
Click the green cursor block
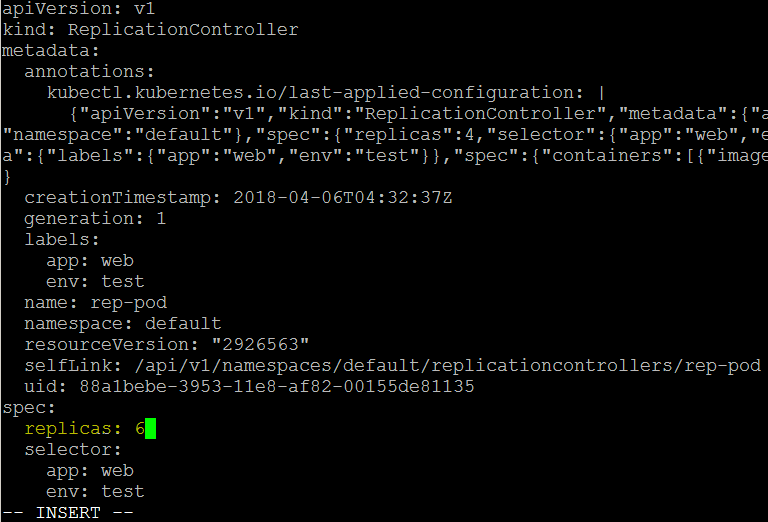pyautogui.click(x=150, y=428)
